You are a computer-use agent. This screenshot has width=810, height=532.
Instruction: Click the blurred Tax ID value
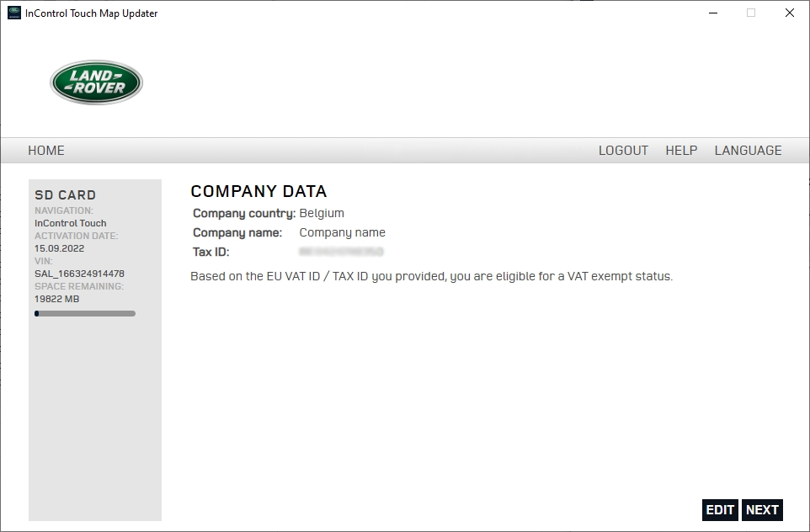341,252
